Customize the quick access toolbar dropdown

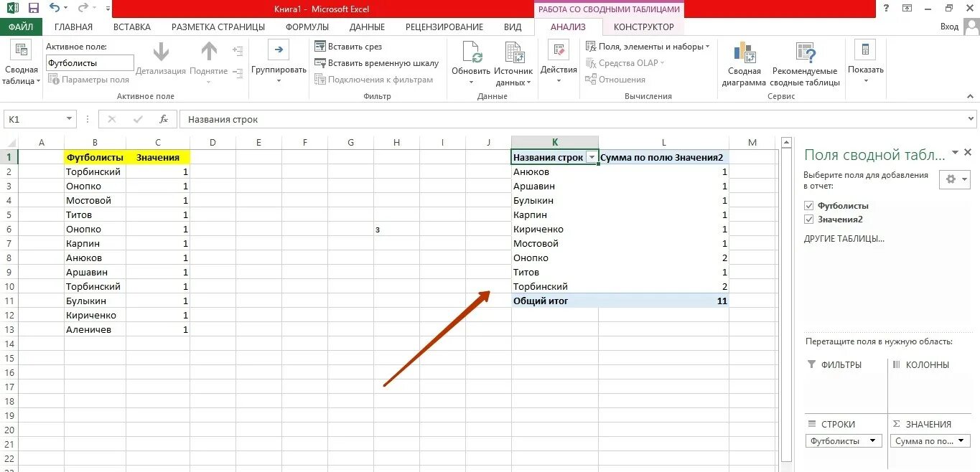tap(108, 9)
